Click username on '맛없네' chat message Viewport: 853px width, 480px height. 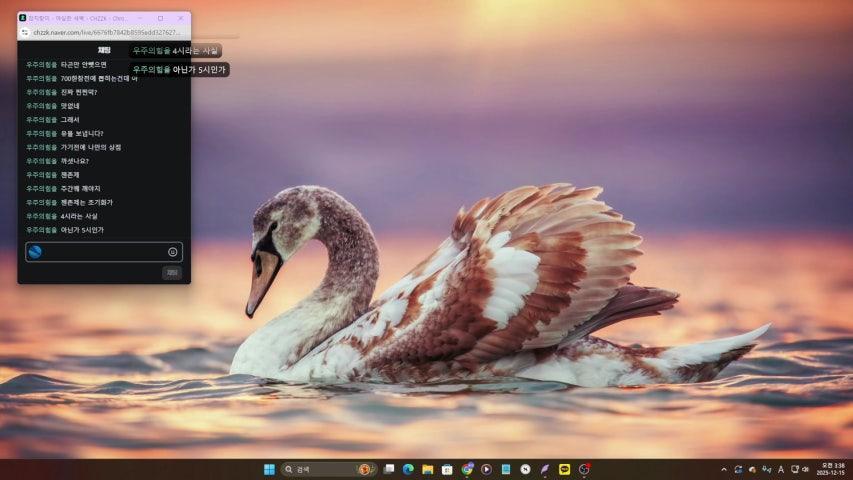click(41, 106)
